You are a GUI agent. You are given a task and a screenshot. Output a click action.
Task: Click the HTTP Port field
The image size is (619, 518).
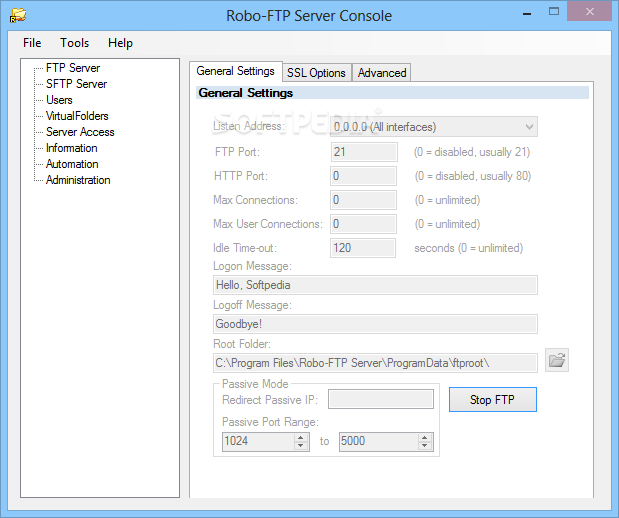[364, 176]
